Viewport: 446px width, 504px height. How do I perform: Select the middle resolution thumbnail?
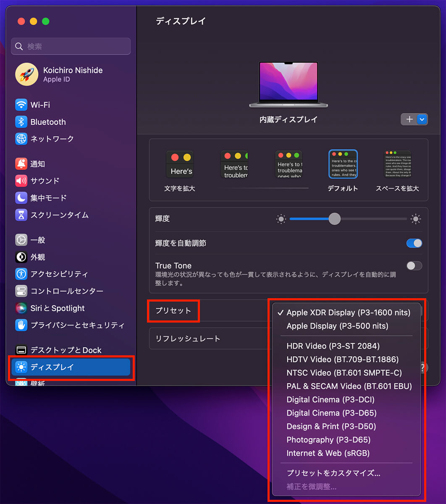[289, 165]
